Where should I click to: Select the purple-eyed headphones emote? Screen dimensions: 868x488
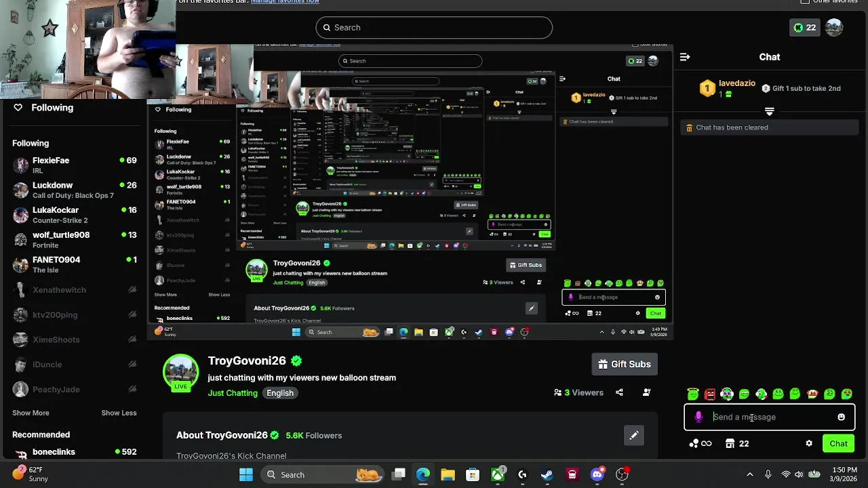point(727,394)
